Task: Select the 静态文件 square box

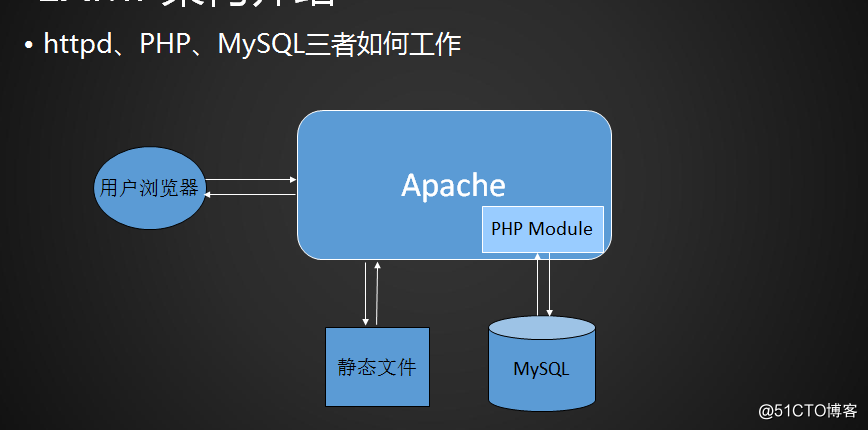Action: [377, 367]
